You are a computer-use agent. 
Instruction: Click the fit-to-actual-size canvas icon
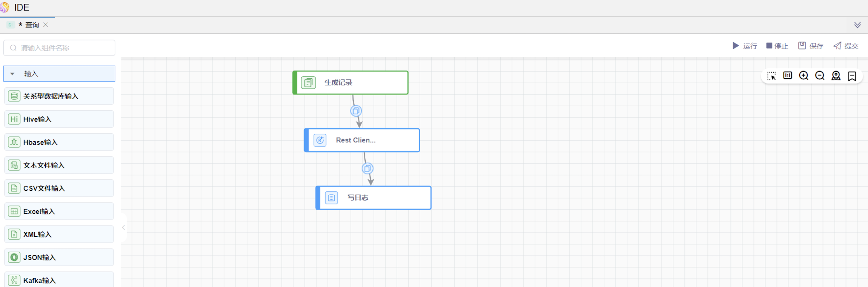[787, 75]
